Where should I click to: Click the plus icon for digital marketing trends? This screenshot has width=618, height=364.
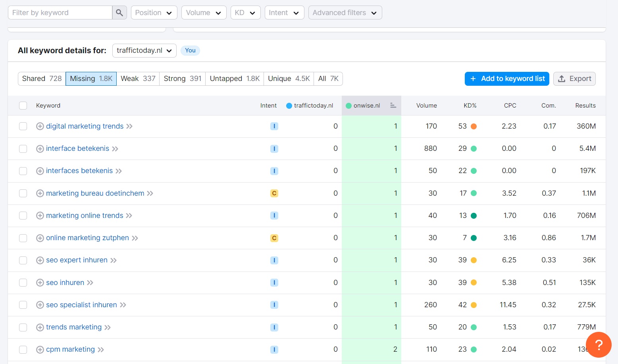(40, 126)
